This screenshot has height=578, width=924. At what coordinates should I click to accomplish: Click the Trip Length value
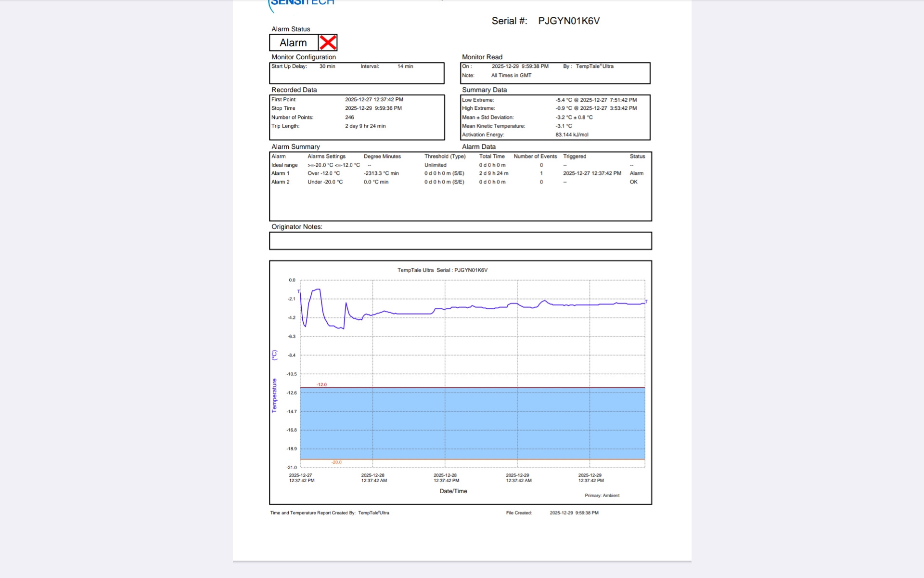[x=365, y=126]
